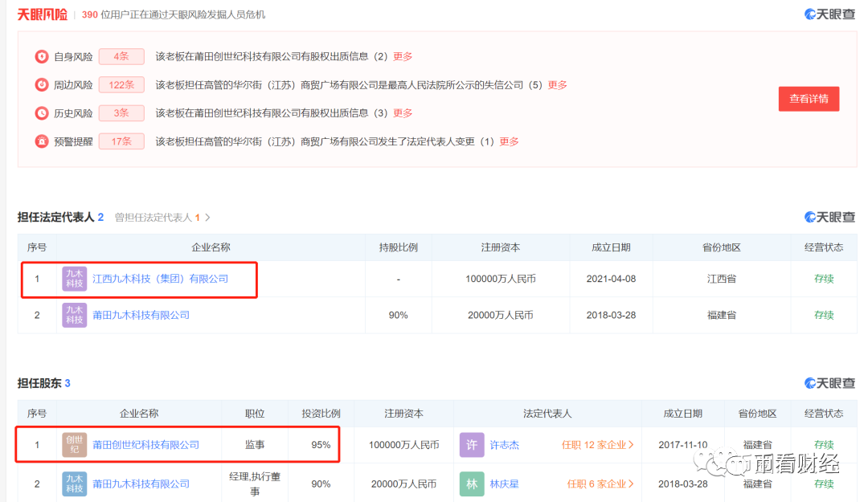This screenshot has height=502, width=868.
Task: Click the 创世纪 company logo
Action: tap(74, 444)
